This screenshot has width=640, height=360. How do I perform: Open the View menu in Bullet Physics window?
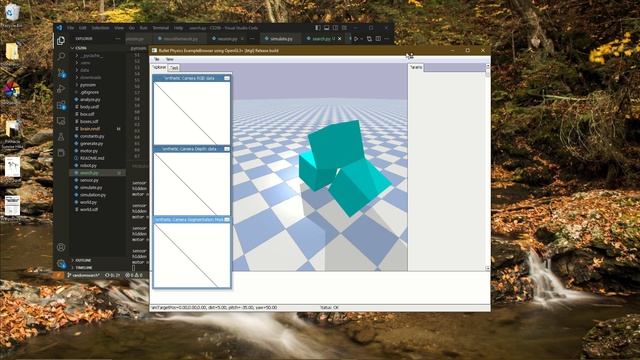(x=169, y=60)
